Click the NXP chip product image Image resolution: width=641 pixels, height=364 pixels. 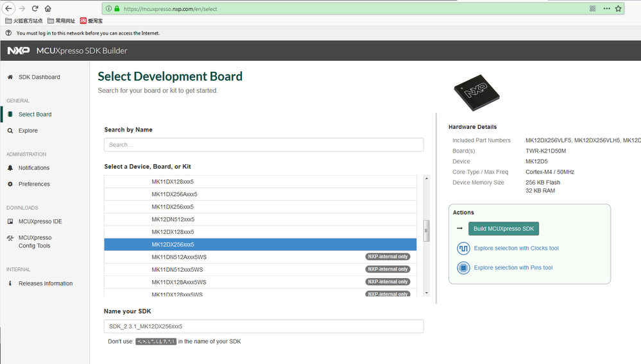tap(477, 93)
